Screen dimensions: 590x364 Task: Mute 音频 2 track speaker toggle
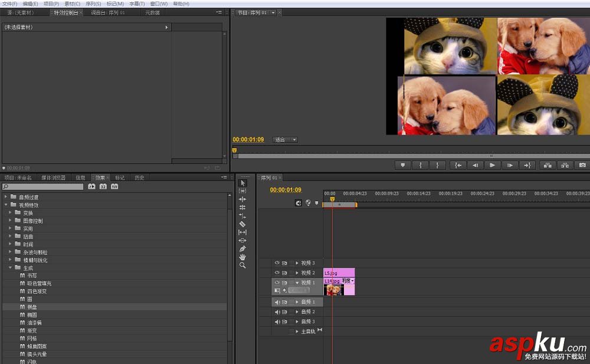[x=277, y=311]
